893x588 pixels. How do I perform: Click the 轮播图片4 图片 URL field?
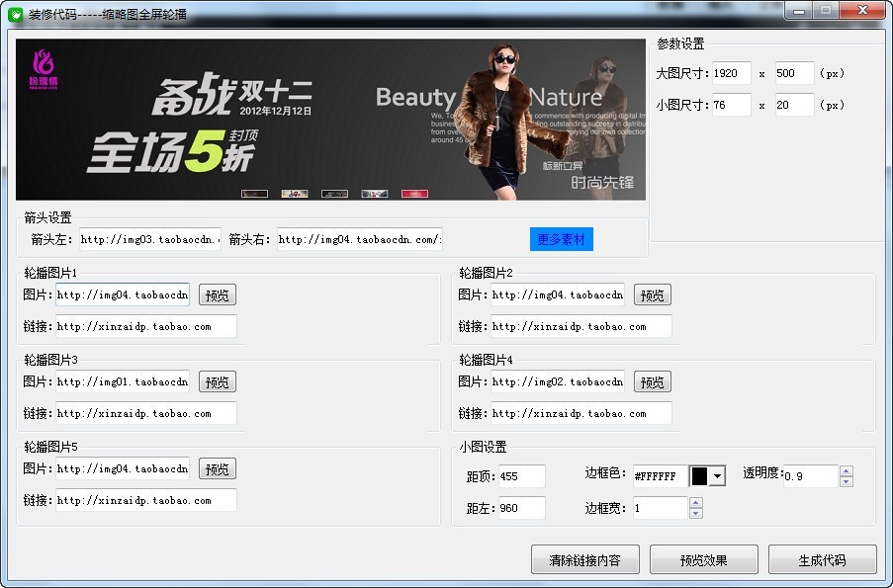click(558, 381)
